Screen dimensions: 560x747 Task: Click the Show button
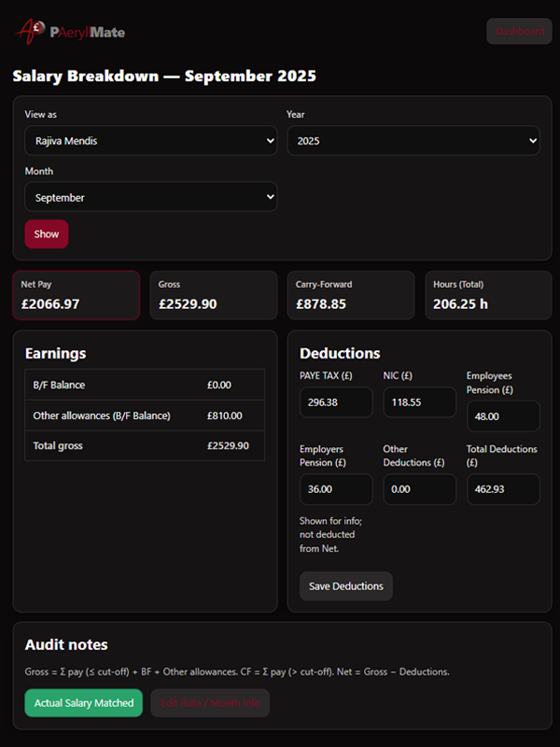coord(46,234)
